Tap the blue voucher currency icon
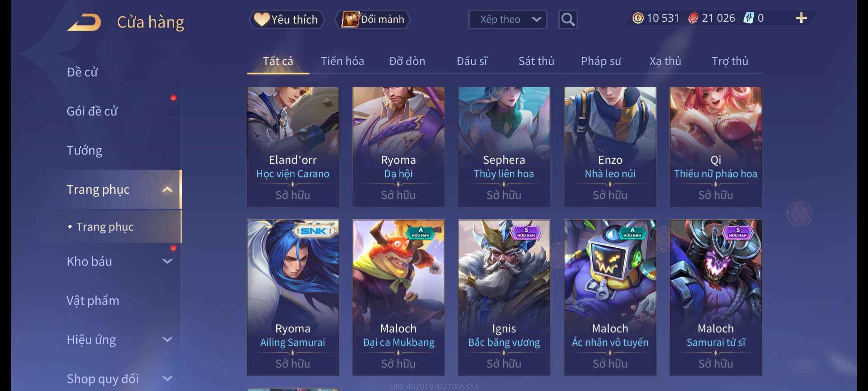The height and width of the screenshot is (391, 868). point(748,18)
